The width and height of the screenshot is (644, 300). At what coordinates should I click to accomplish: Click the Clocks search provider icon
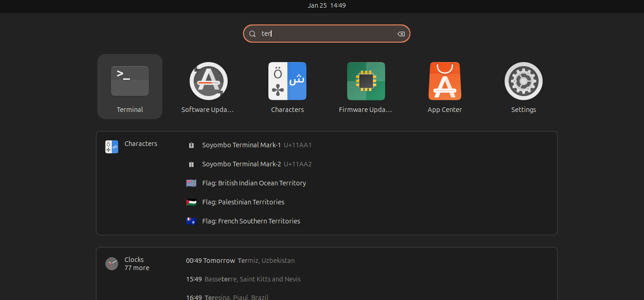coord(112,263)
